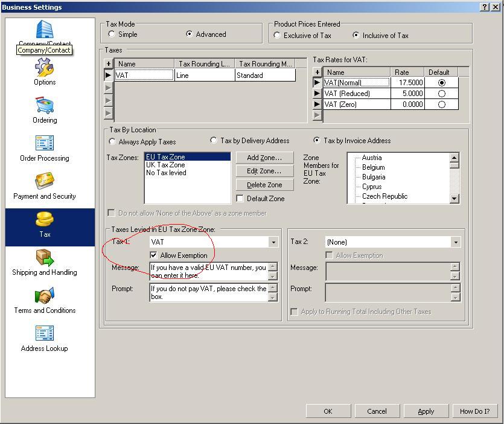The height and width of the screenshot is (424, 504).
Task: Click the Shipping and Handling box icon
Action: click(x=45, y=259)
